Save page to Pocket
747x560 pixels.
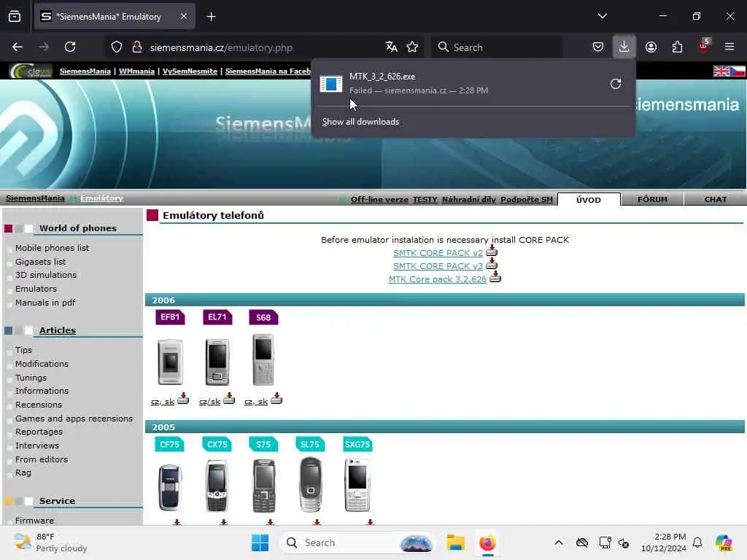(x=598, y=47)
